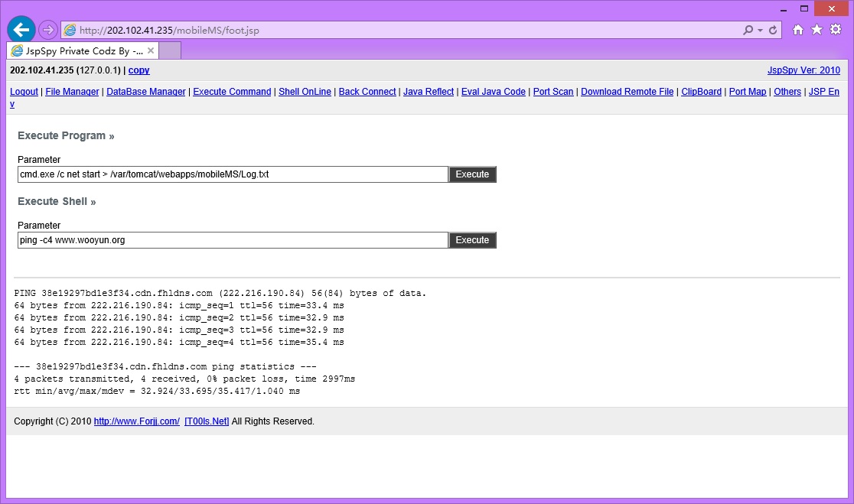
Task: Open File Manager
Action: click(x=72, y=92)
